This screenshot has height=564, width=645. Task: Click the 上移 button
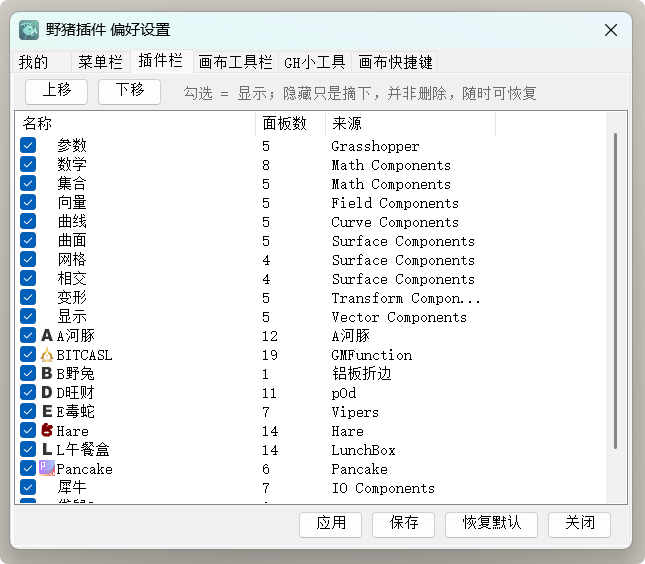pyautogui.click(x=56, y=91)
